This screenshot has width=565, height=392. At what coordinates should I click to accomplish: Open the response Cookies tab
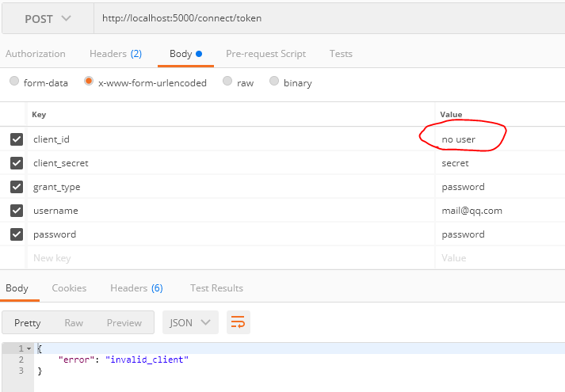[69, 288]
